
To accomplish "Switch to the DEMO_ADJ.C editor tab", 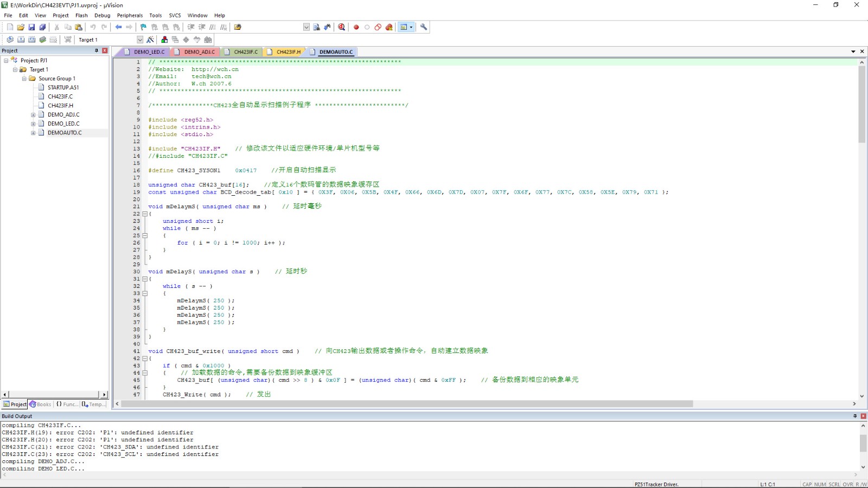I will (x=196, y=52).
